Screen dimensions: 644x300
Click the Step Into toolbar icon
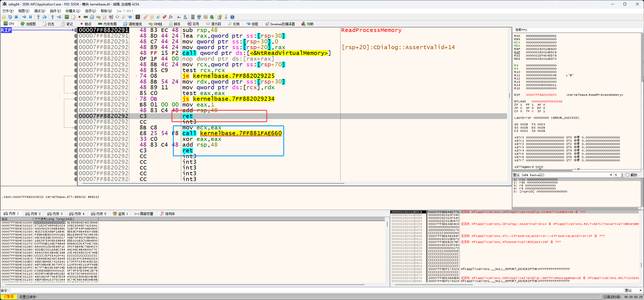[38, 17]
